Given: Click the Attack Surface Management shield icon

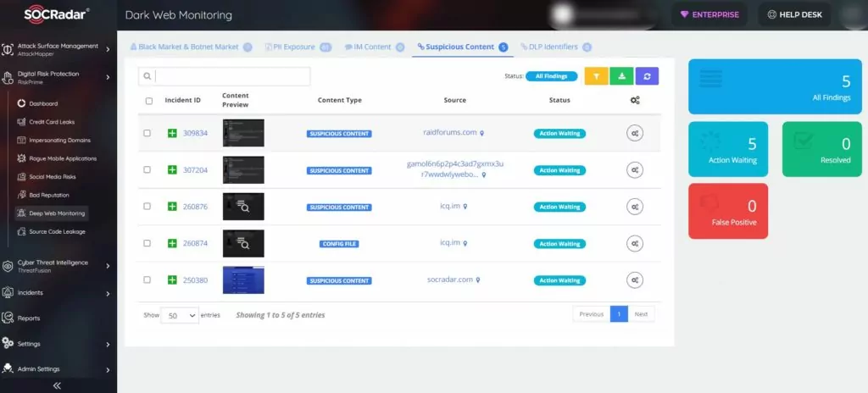Looking at the screenshot, I should coord(8,49).
